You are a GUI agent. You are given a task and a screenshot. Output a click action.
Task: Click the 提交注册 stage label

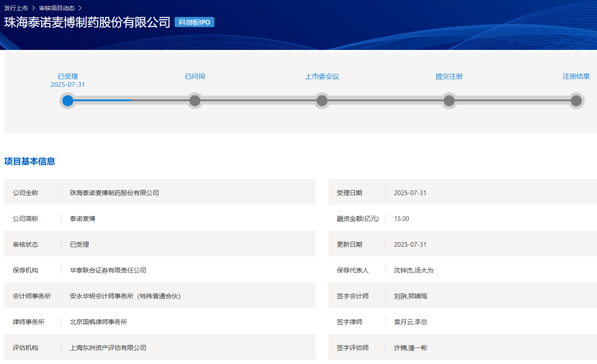449,77
